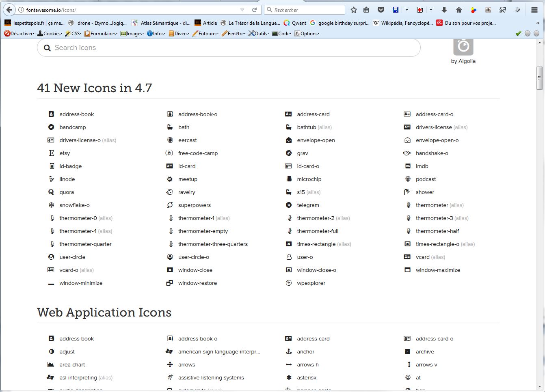
Task: Open the snowflake-o icon page
Action: point(74,205)
